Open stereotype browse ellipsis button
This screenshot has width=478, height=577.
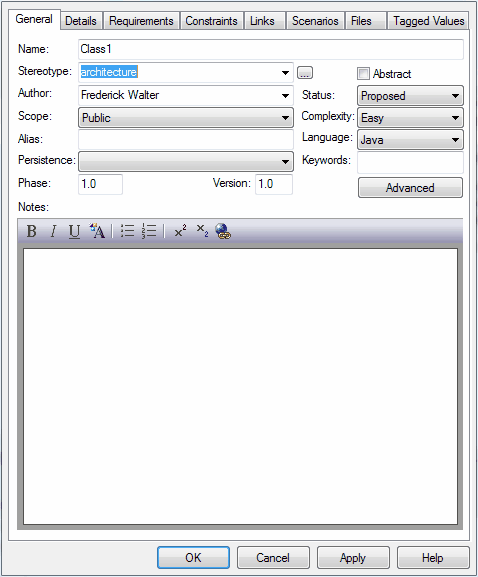305,72
